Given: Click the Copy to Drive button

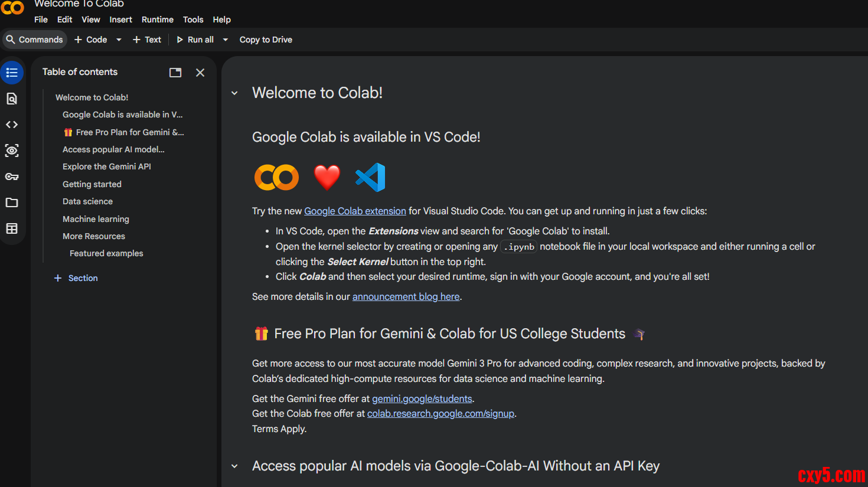Looking at the screenshot, I should 266,40.
